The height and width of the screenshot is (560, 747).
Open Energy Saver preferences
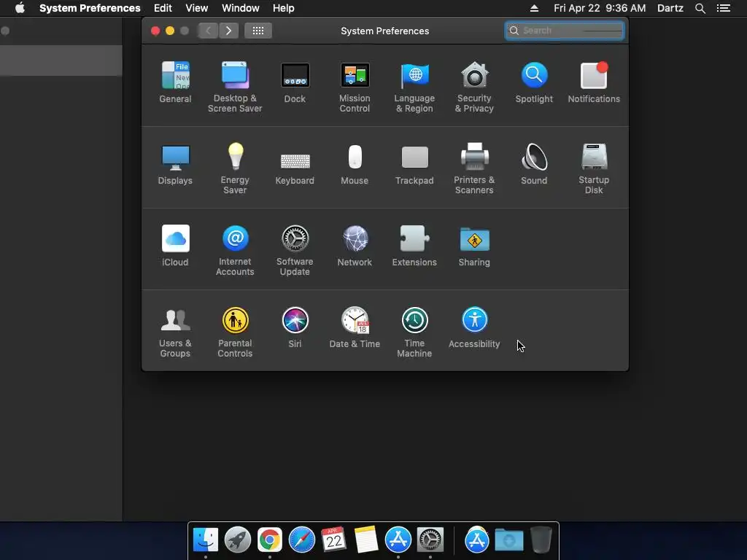coord(235,168)
